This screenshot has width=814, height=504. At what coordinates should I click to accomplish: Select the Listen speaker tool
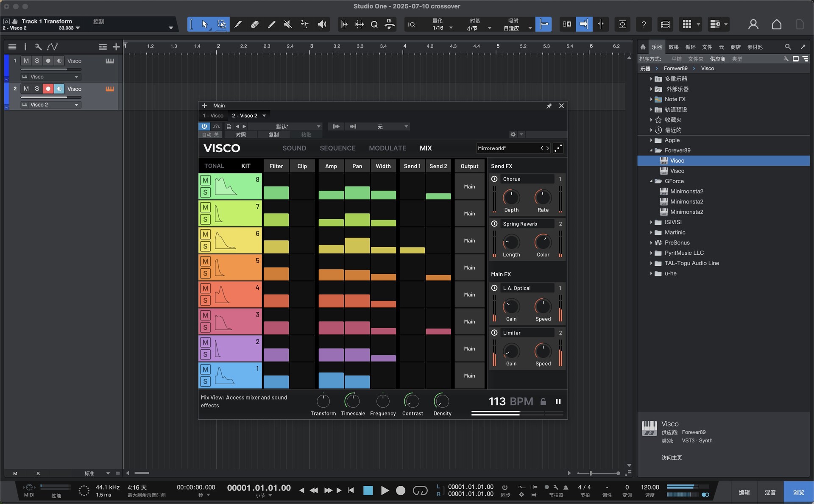point(322,24)
